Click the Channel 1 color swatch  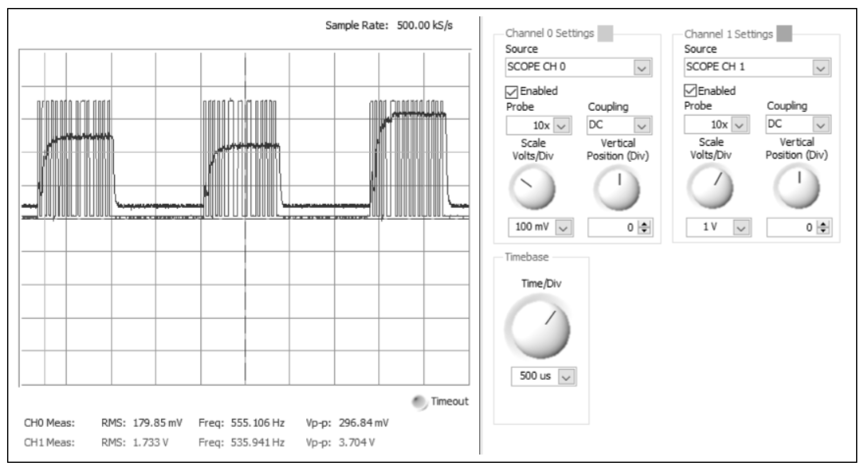(784, 34)
